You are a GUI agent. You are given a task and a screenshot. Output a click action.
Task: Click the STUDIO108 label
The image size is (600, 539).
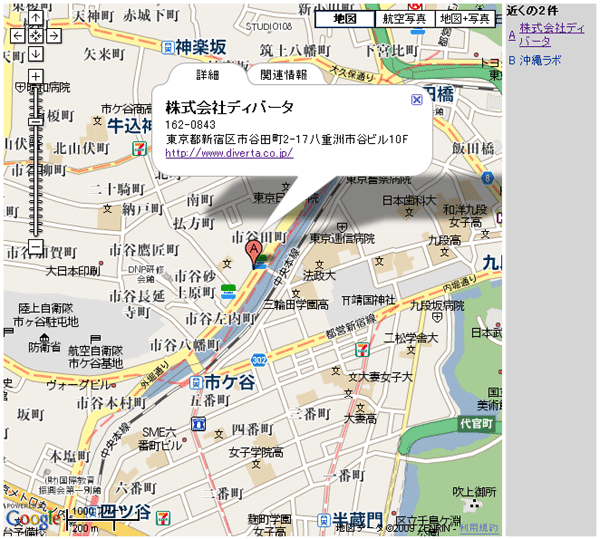pos(269,26)
